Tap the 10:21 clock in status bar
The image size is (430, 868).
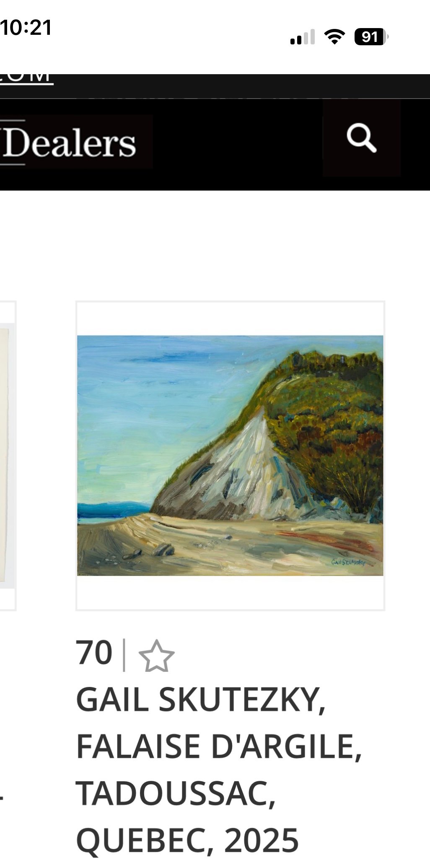pos(26,28)
